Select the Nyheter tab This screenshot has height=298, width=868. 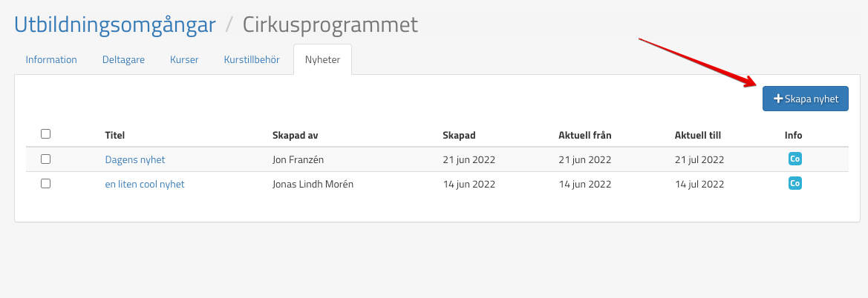[322, 60]
